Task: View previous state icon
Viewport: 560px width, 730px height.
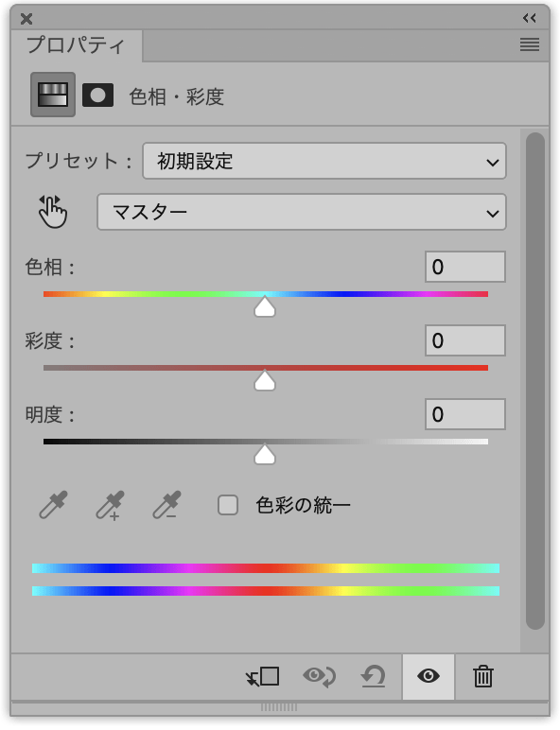Action: (x=319, y=676)
